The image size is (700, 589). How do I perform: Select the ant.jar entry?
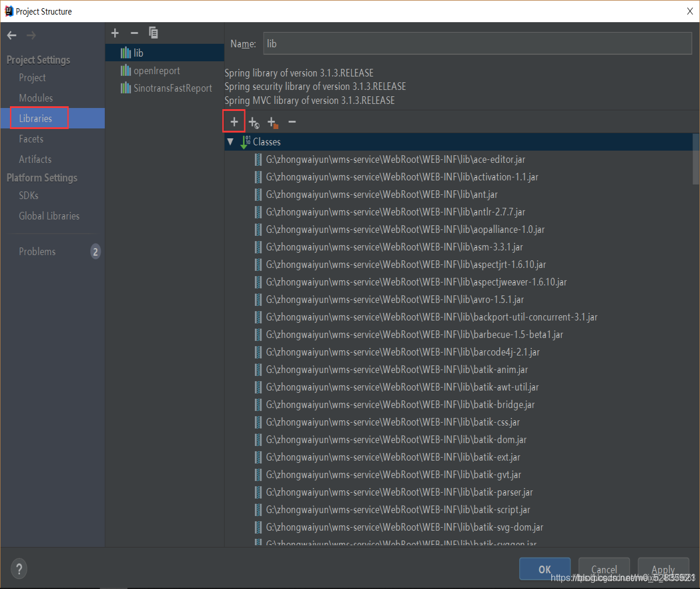pos(382,194)
